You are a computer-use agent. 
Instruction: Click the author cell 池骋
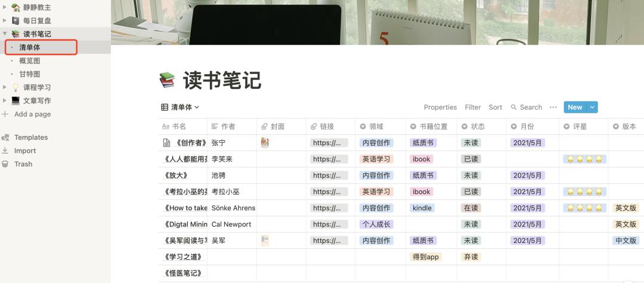pos(232,175)
